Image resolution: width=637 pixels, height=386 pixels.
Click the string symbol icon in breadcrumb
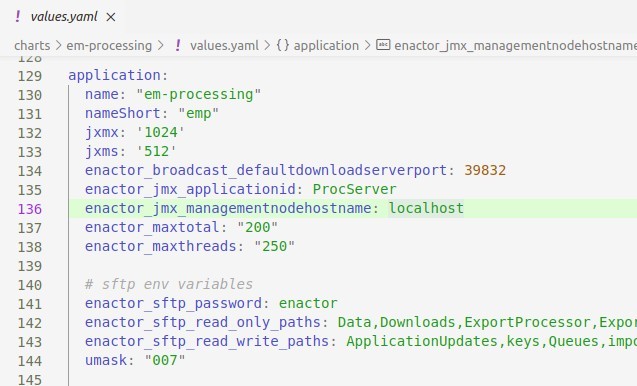pyautogui.click(x=383, y=45)
